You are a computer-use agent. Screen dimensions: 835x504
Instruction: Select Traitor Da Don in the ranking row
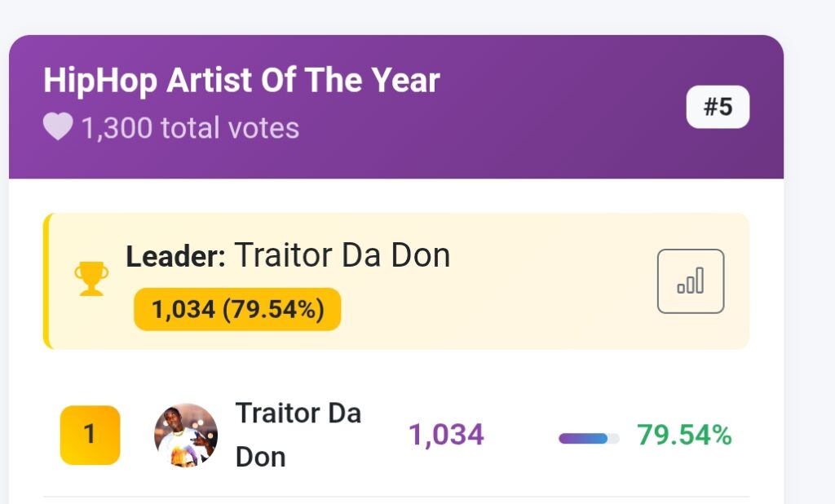(x=298, y=435)
